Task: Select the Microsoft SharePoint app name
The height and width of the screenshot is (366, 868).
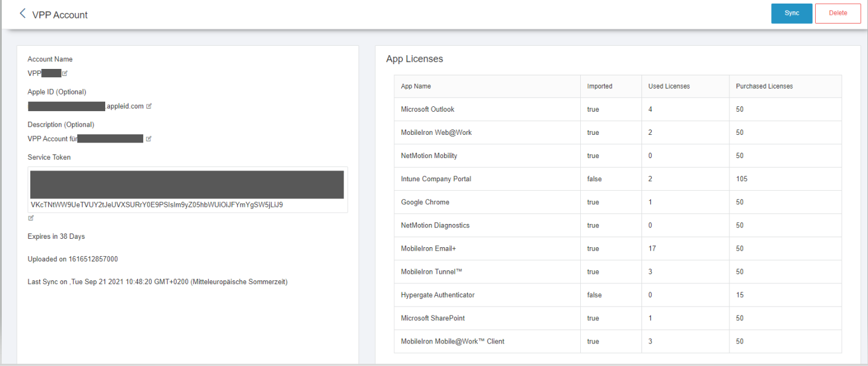Action: tap(432, 318)
